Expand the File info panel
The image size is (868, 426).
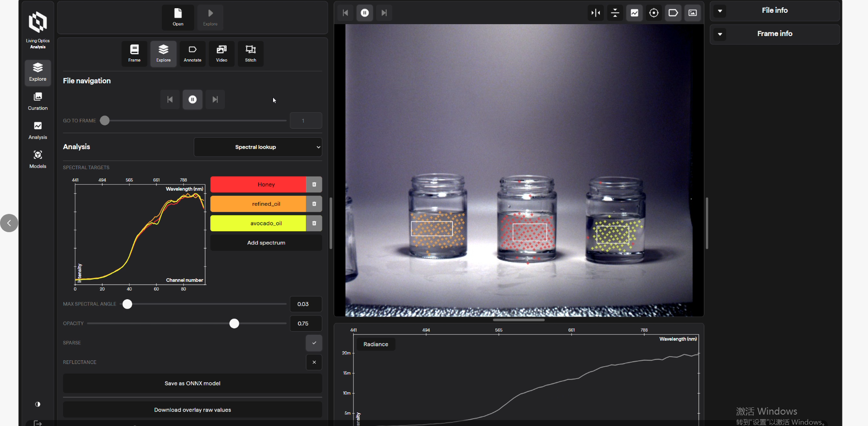click(720, 11)
